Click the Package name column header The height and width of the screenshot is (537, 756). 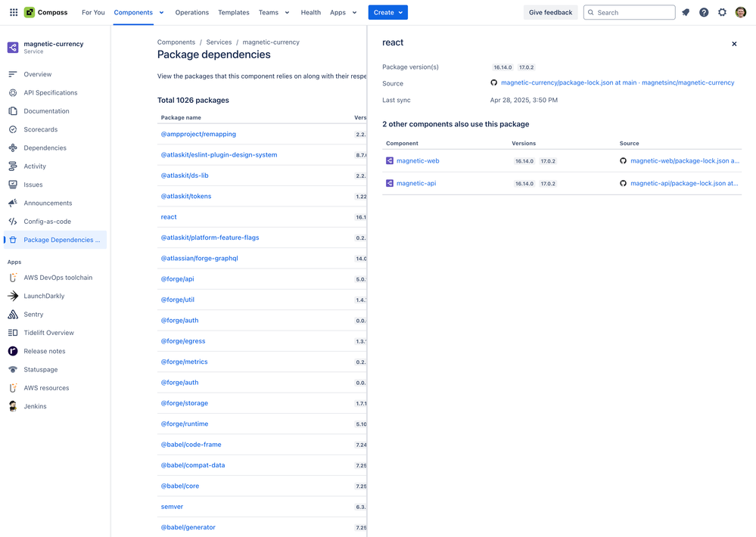[181, 118]
